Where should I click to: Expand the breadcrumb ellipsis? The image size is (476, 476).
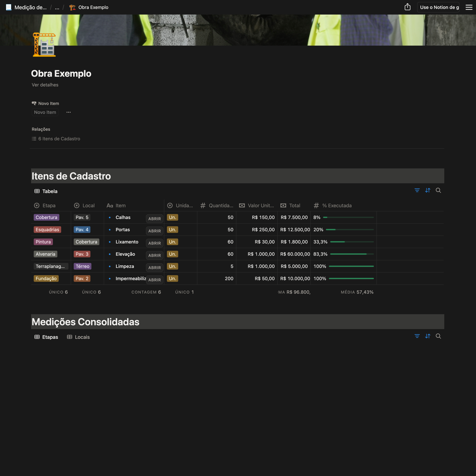coord(57,7)
